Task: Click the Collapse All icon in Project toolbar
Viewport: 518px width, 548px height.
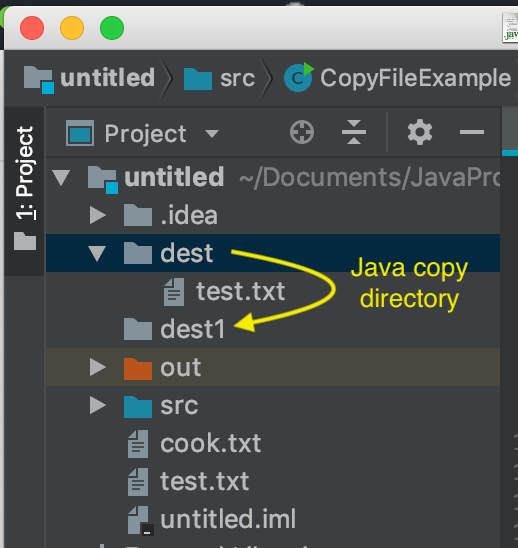Action: pyautogui.click(x=354, y=132)
